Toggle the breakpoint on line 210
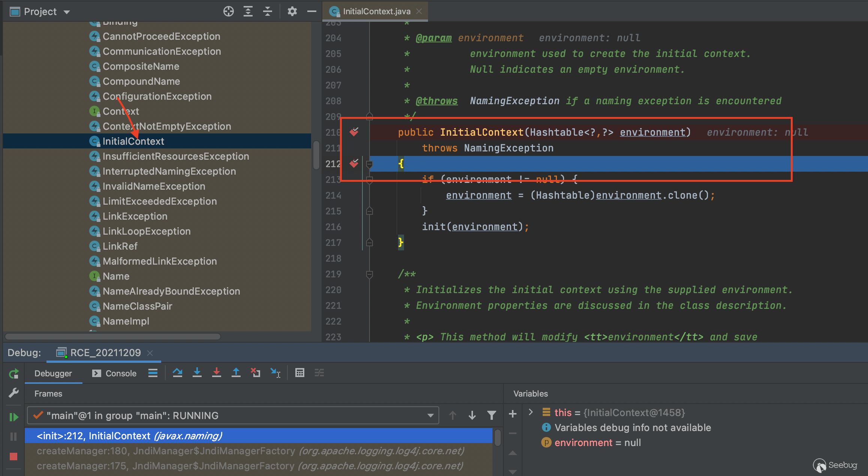The image size is (868, 476). (x=354, y=132)
